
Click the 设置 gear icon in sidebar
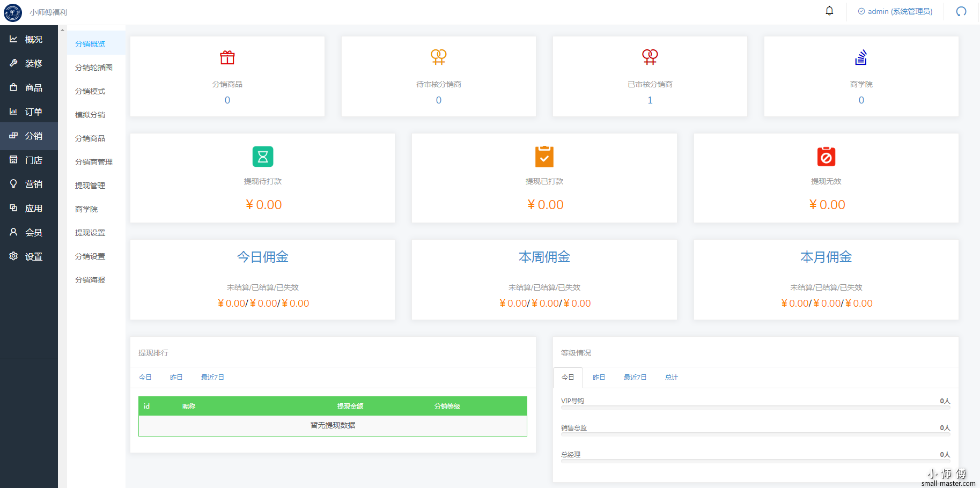point(13,256)
